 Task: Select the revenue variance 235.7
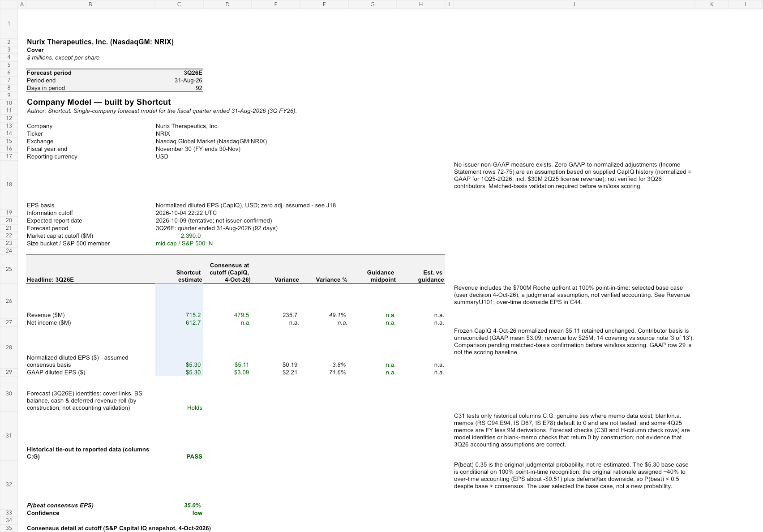tap(290, 315)
